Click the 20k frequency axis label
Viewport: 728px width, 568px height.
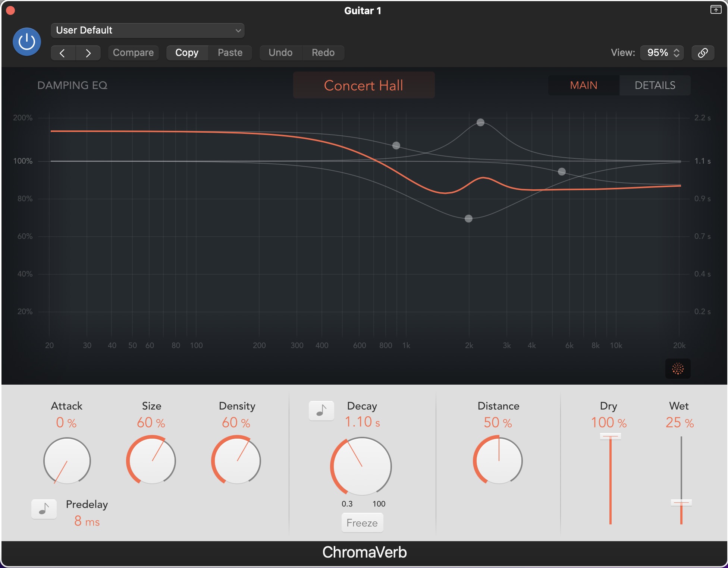pos(679,345)
